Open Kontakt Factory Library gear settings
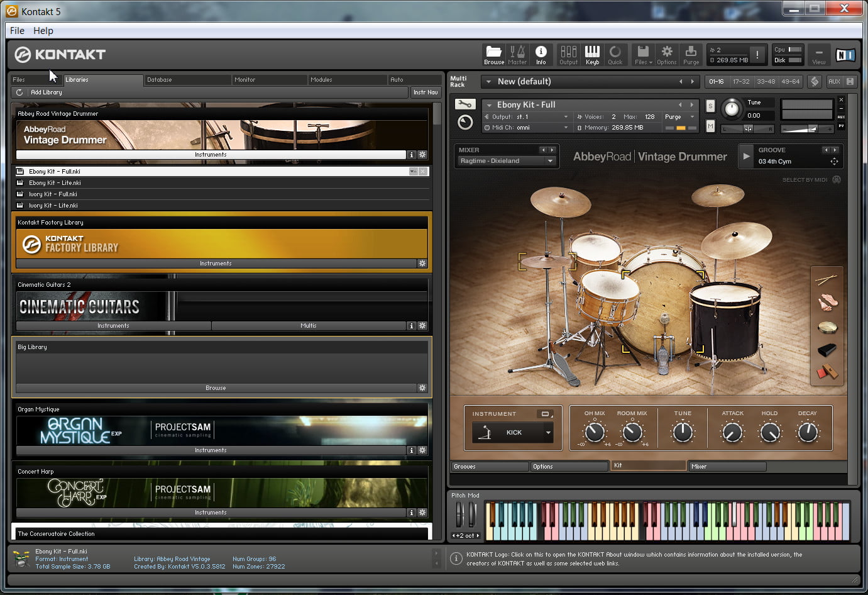Screen dimensions: 868x595 click(422, 264)
